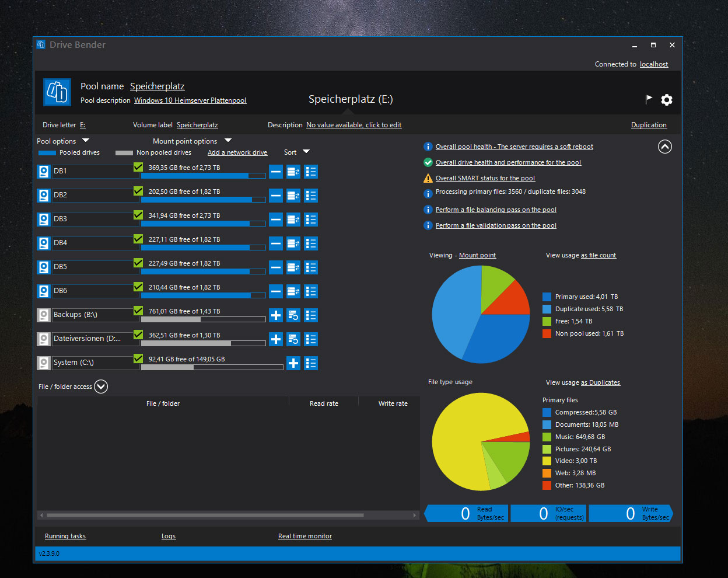Screen dimensions: 728x578
Task: Click the red Non pool used legend swatch
Action: tap(547, 333)
